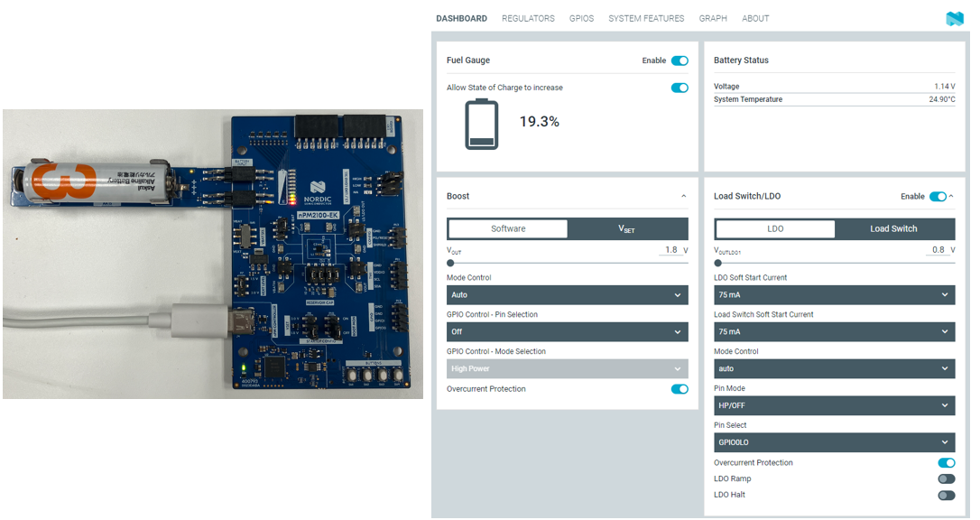Select the Software button in Boost
The width and height of the screenshot is (980, 520).
tap(508, 228)
